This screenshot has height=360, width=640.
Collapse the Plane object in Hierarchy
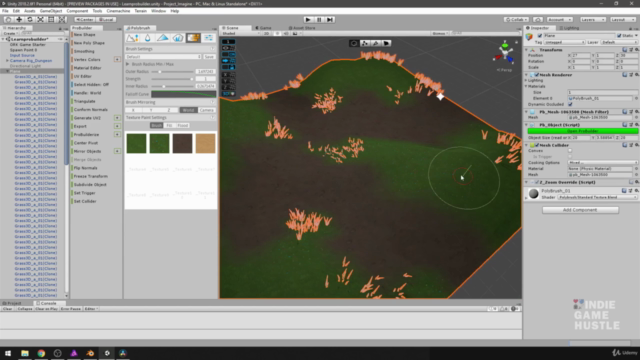(7, 71)
